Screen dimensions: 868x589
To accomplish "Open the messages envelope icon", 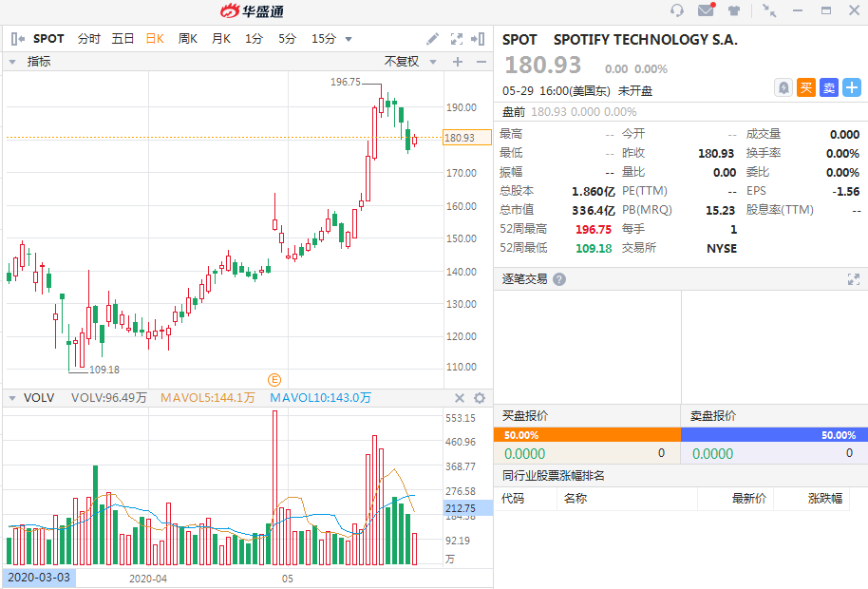I will click(x=707, y=9).
